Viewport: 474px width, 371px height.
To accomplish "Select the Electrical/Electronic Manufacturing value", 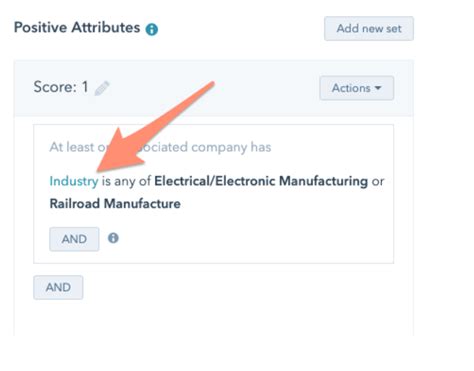I will (261, 181).
